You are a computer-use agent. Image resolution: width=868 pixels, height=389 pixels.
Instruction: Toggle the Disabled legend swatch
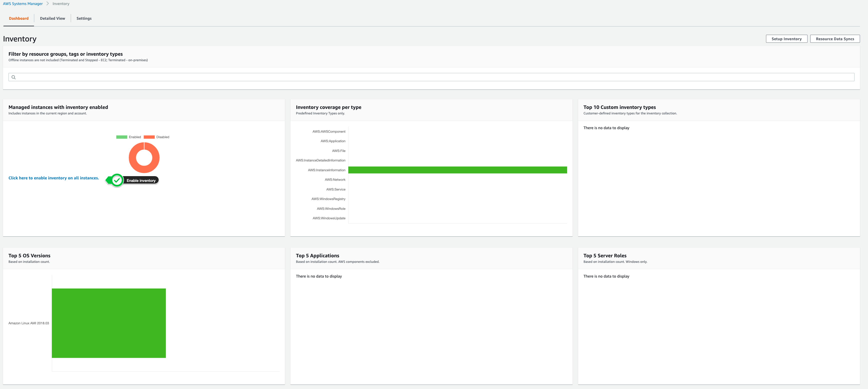coord(149,137)
